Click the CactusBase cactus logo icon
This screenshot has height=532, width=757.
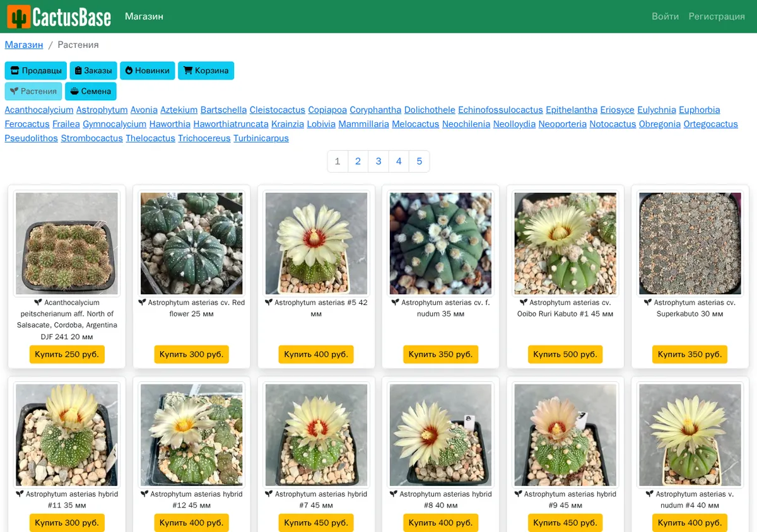coord(18,16)
